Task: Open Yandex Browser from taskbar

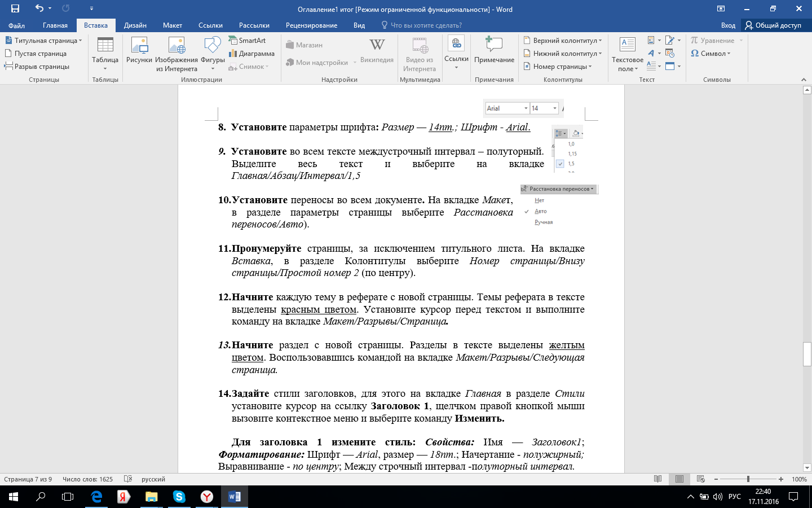Action: [207, 497]
